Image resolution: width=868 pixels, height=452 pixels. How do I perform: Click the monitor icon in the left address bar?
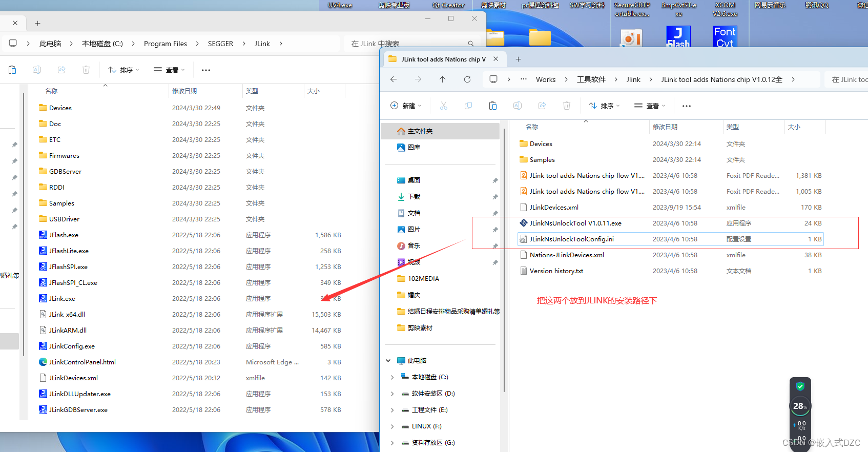tap(13, 44)
